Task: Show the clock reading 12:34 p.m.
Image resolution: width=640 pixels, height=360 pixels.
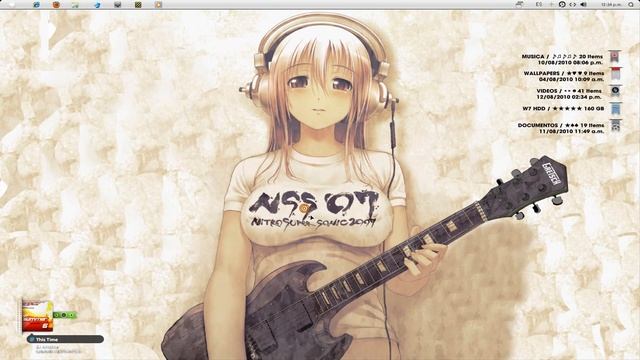Action: coord(611,4)
